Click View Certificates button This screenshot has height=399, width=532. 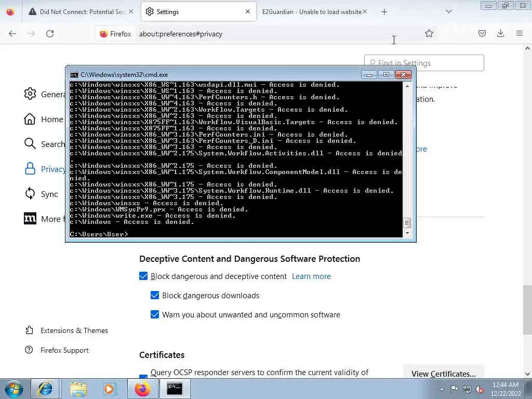(444, 374)
